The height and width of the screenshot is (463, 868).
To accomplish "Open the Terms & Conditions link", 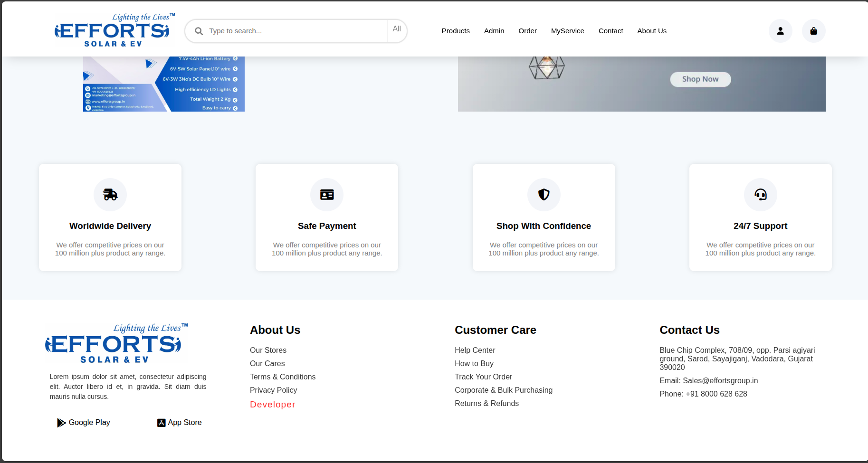I will (282, 377).
